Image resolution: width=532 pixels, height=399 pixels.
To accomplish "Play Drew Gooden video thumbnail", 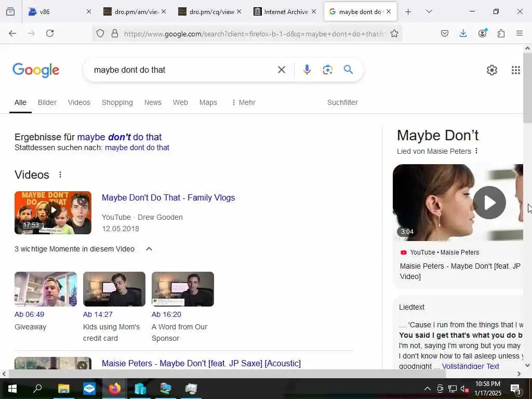I will click(x=53, y=212).
